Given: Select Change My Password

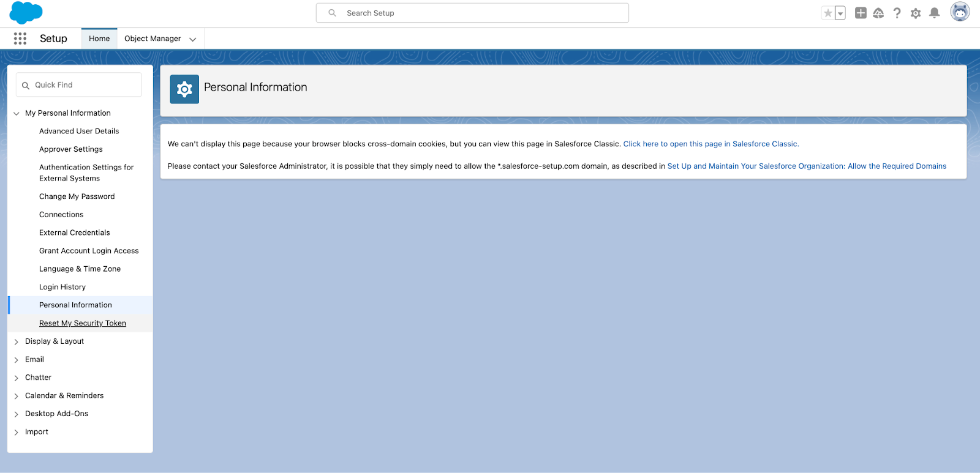Looking at the screenshot, I should tap(77, 196).
